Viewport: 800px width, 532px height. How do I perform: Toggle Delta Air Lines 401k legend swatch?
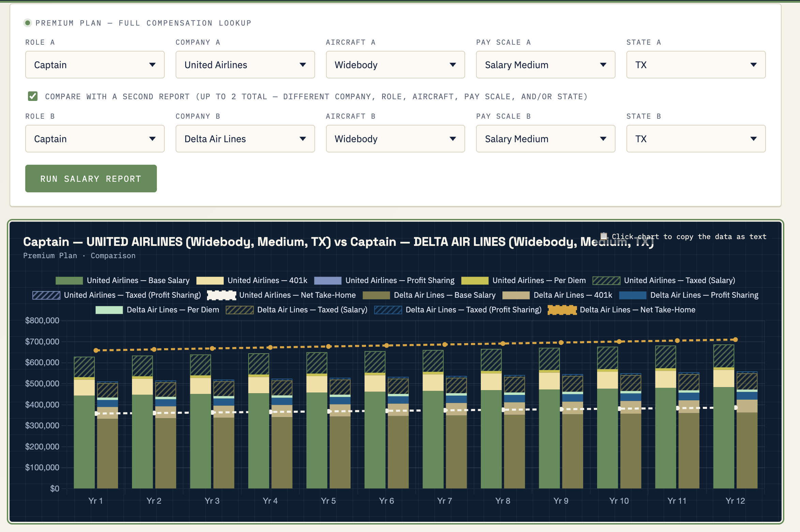click(x=516, y=295)
